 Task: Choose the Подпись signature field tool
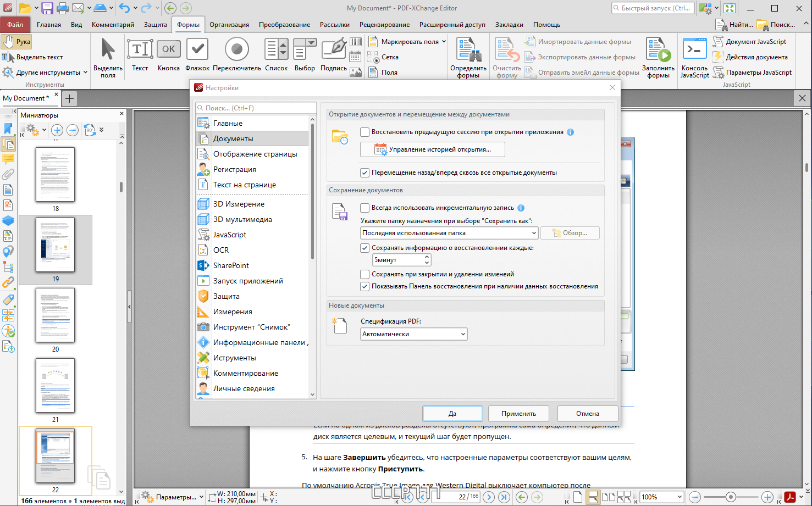334,55
